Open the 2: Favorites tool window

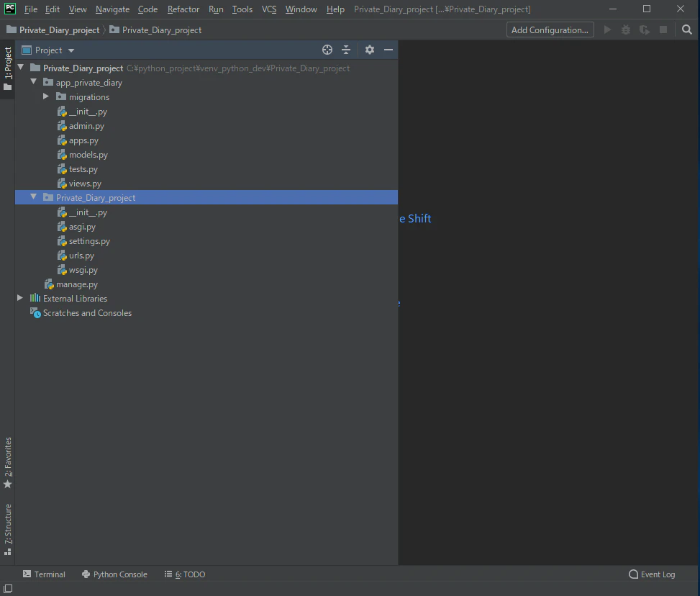pos(8,462)
